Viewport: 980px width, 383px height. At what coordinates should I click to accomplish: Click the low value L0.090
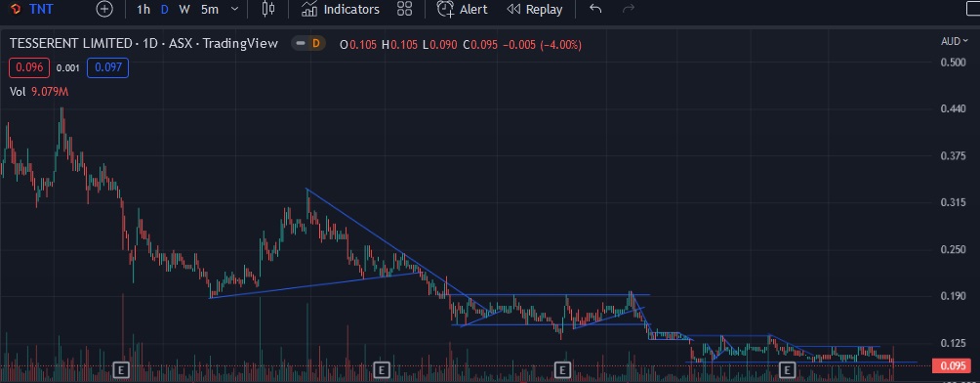click(x=439, y=44)
